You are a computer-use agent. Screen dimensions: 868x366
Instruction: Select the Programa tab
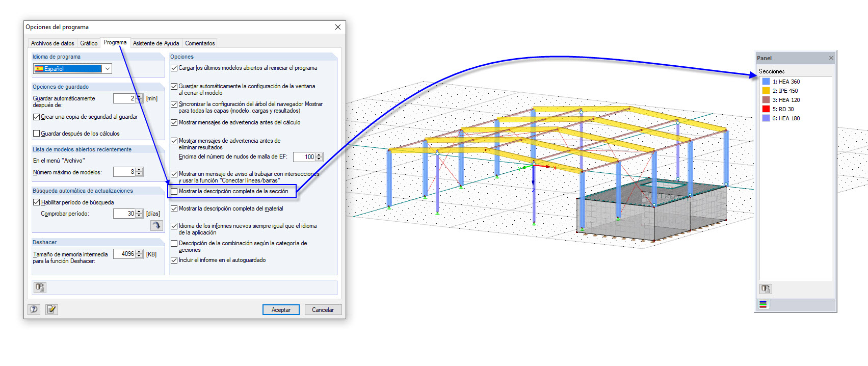coord(115,42)
